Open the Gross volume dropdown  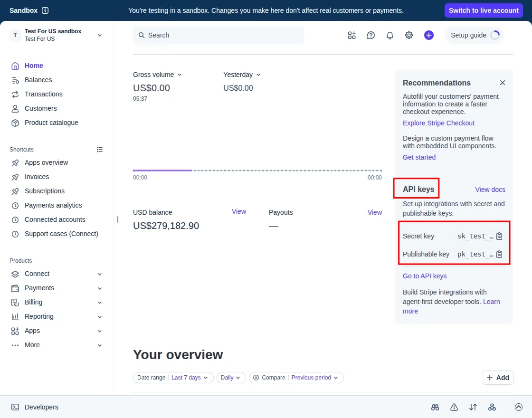(157, 75)
